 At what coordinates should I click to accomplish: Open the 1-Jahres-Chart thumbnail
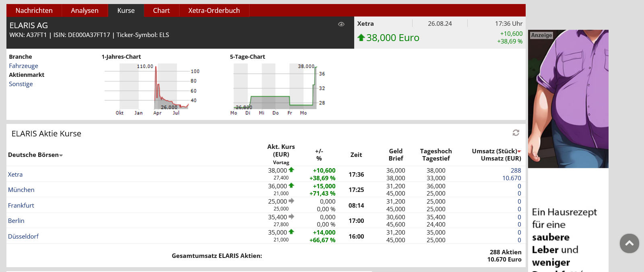(149, 89)
